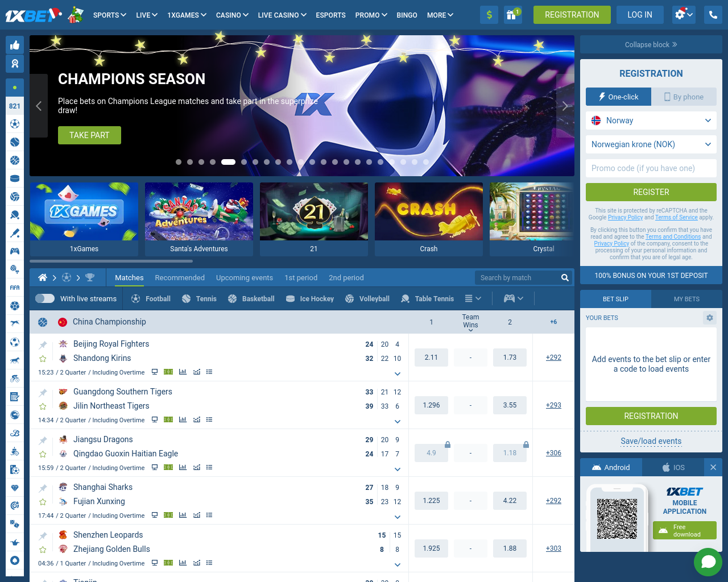Open the Norway country dropdown
The image size is (728, 582).
pyautogui.click(x=651, y=120)
